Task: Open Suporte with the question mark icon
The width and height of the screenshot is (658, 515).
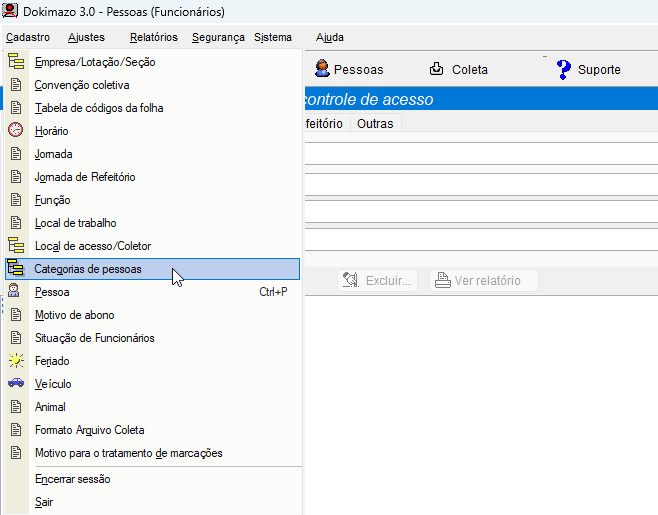Action: pyautogui.click(x=564, y=69)
